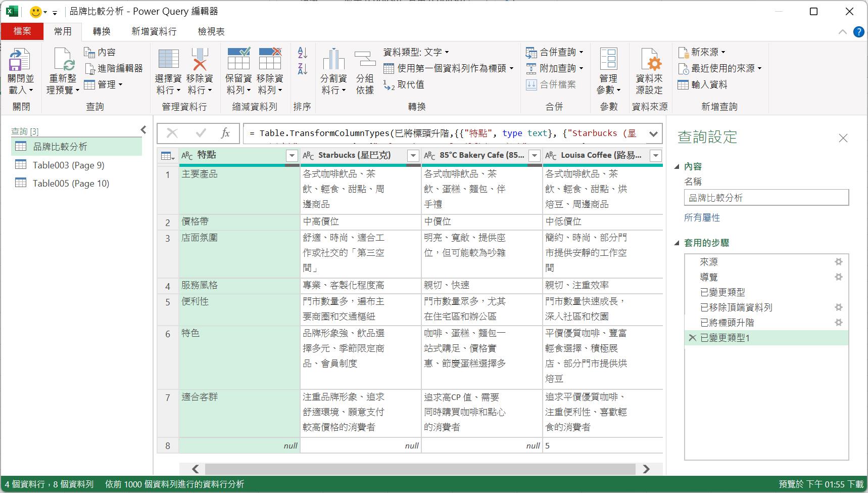
Task: Click the horizontal scrollbar under the table
Action: pyautogui.click(x=419, y=469)
